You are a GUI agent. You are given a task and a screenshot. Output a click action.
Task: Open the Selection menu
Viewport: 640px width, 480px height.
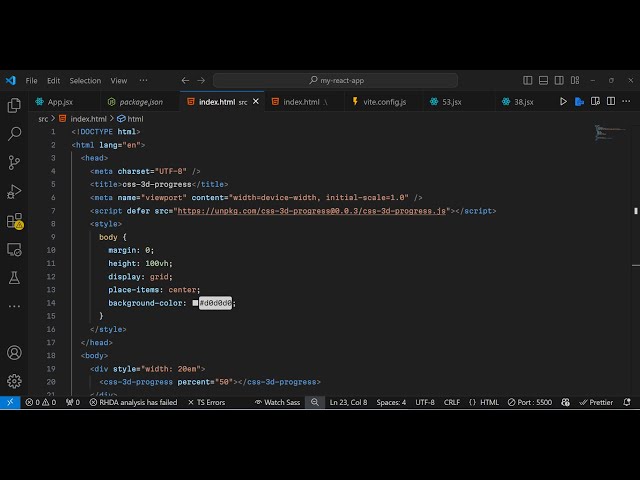tap(85, 80)
